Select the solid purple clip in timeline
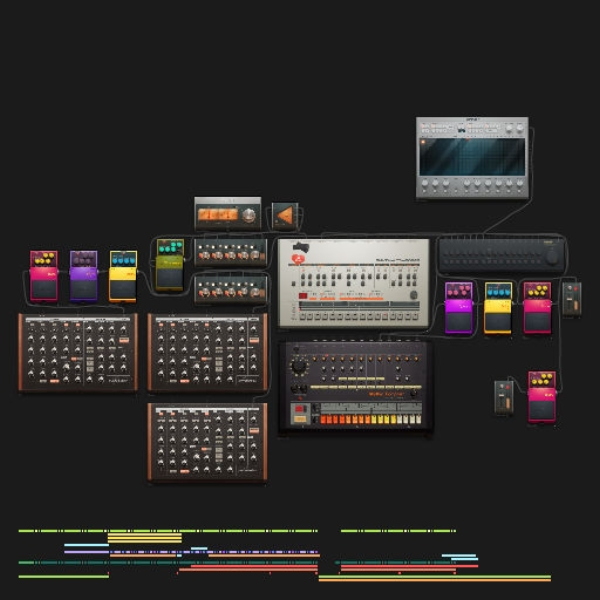600x600 pixels. pyautogui.click(x=86, y=552)
